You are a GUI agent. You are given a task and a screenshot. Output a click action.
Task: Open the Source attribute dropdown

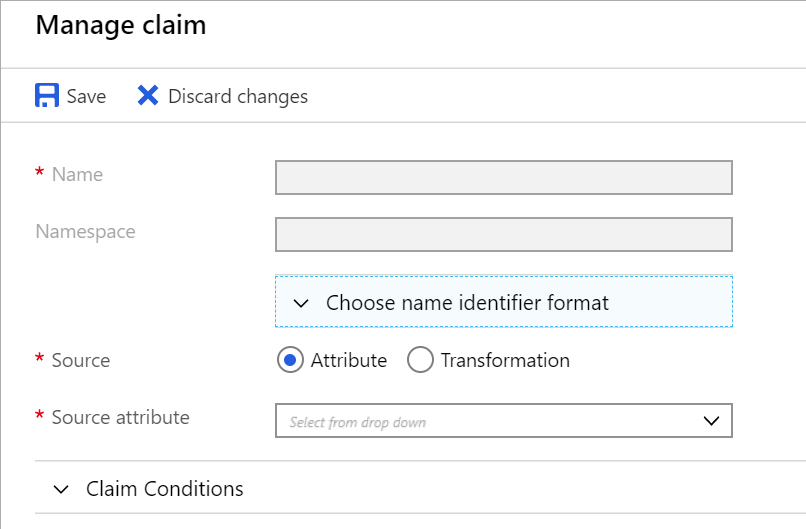[x=504, y=421]
